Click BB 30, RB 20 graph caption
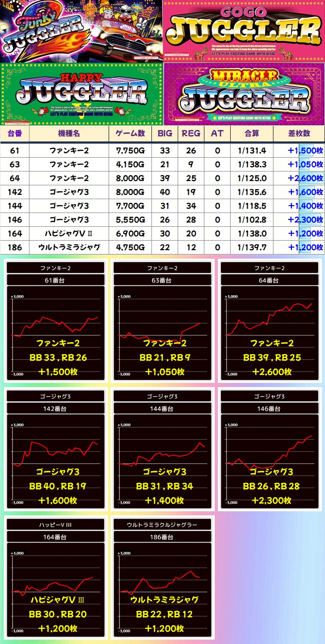325x644 pixels. point(58,614)
